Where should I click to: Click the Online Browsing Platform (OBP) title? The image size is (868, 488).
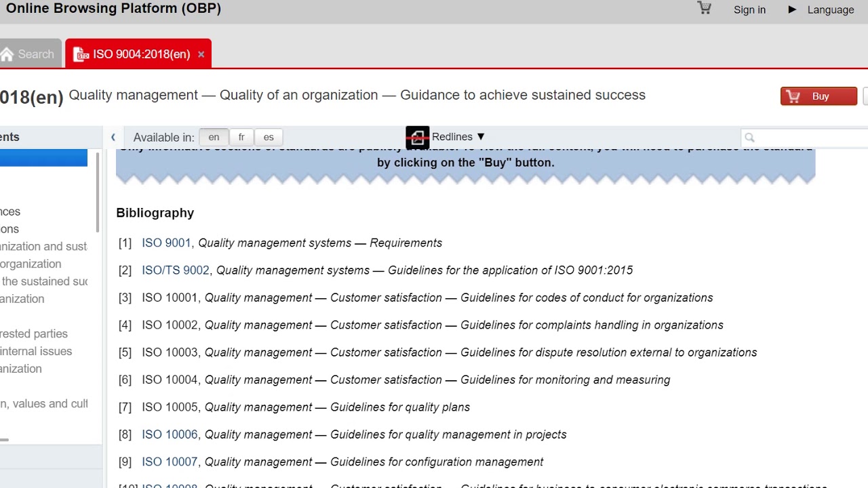click(x=113, y=8)
